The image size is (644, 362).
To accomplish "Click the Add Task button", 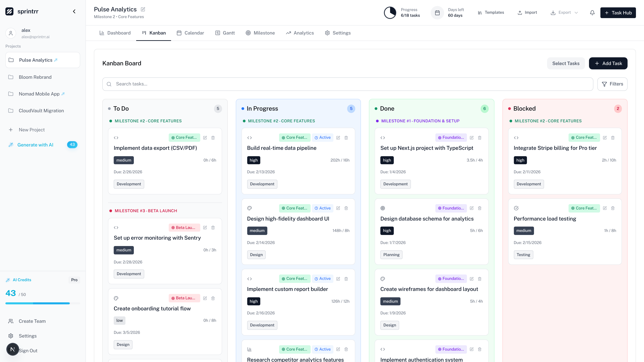I will [x=608, y=63].
